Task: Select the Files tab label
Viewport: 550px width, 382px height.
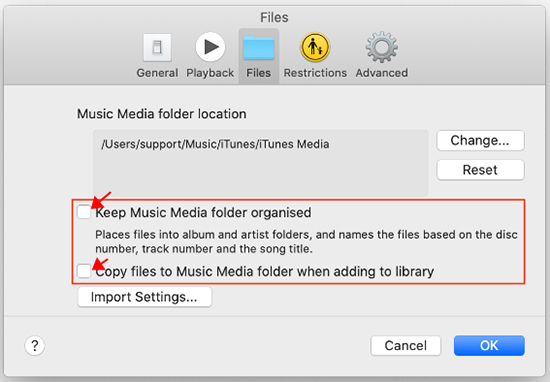Action: (x=259, y=73)
